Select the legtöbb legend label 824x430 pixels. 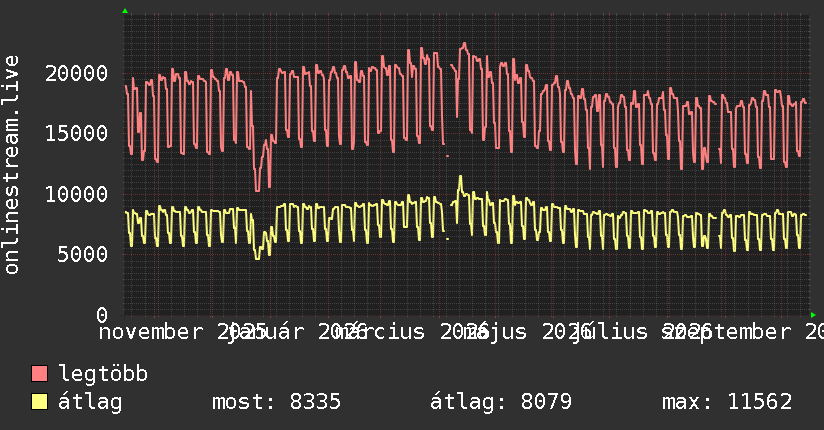point(103,374)
